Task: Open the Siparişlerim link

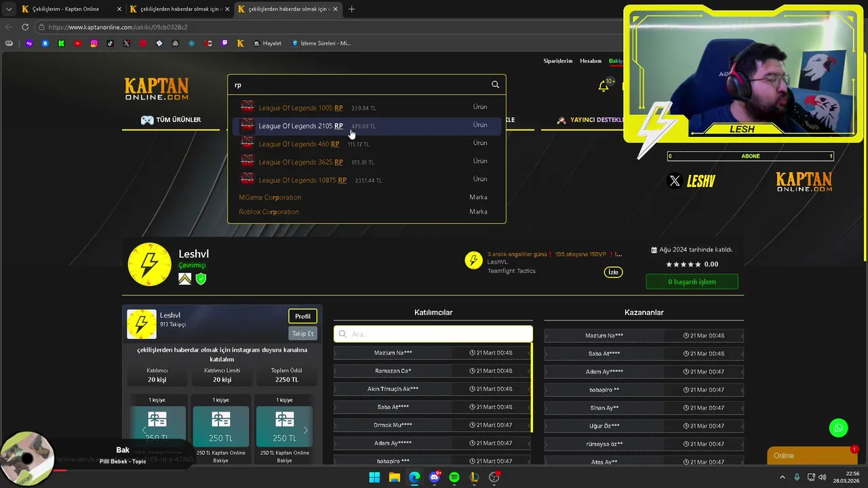Action: pyautogui.click(x=558, y=61)
